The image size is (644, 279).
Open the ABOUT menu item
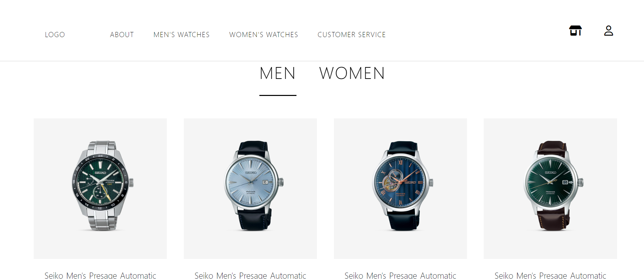[122, 35]
